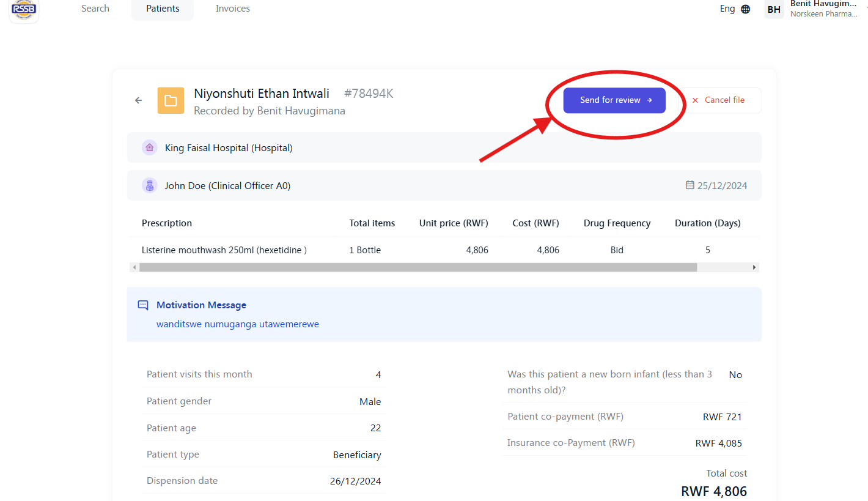Screen dimensions: 868x501
Task: Click the table scrollbar left arrow
Action: click(133, 267)
